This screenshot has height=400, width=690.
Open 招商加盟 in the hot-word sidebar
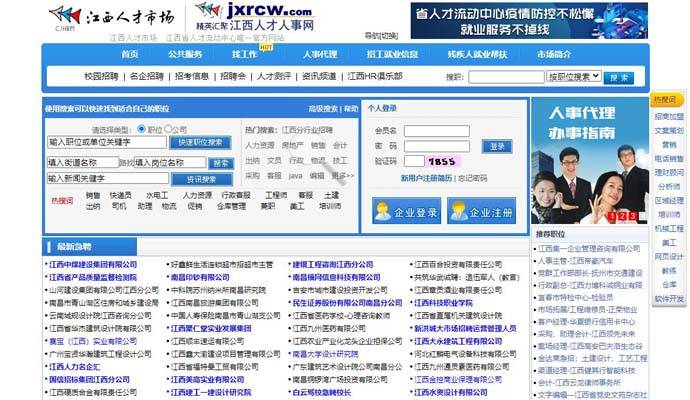(669, 117)
